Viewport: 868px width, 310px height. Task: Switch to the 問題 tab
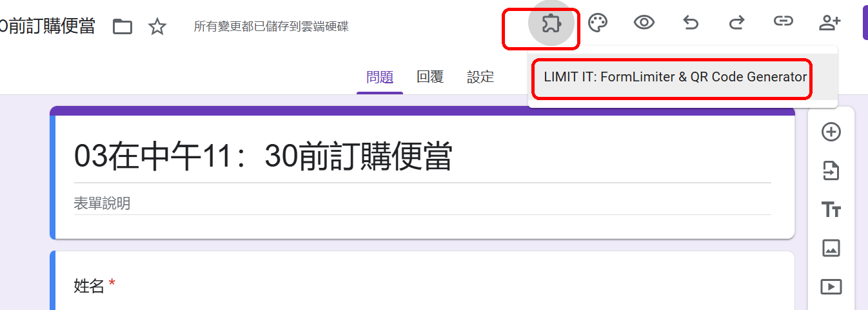(x=380, y=77)
